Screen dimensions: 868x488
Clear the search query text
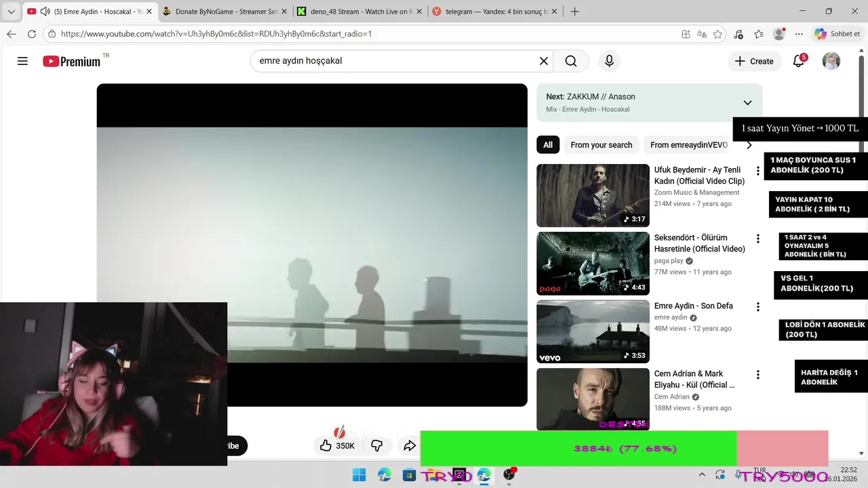543,61
